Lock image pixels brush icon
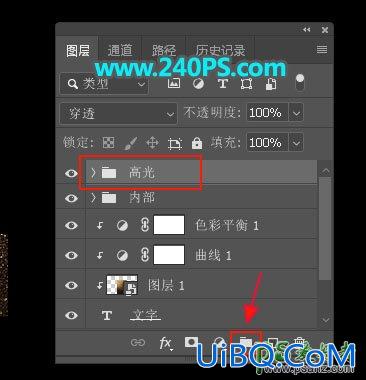This screenshot has width=366, height=380. click(131, 143)
